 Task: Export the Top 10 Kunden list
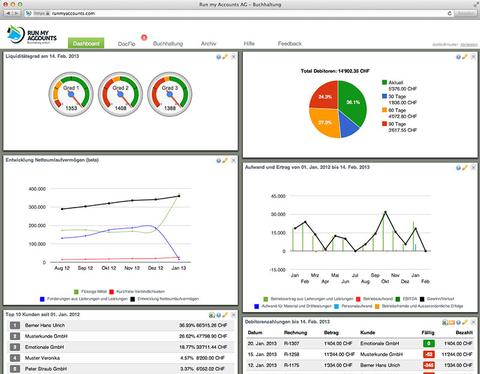click(x=212, y=315)
